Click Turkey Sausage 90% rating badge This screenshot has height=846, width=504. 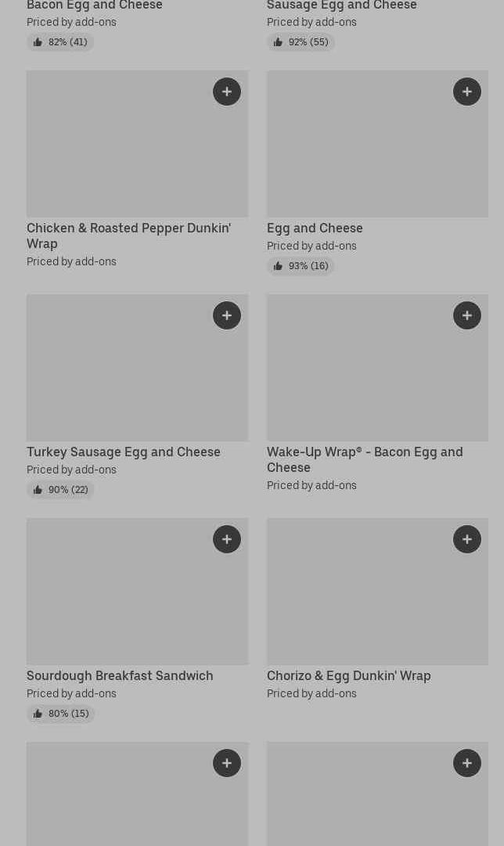pyautogui.click(x=60, y=490)
